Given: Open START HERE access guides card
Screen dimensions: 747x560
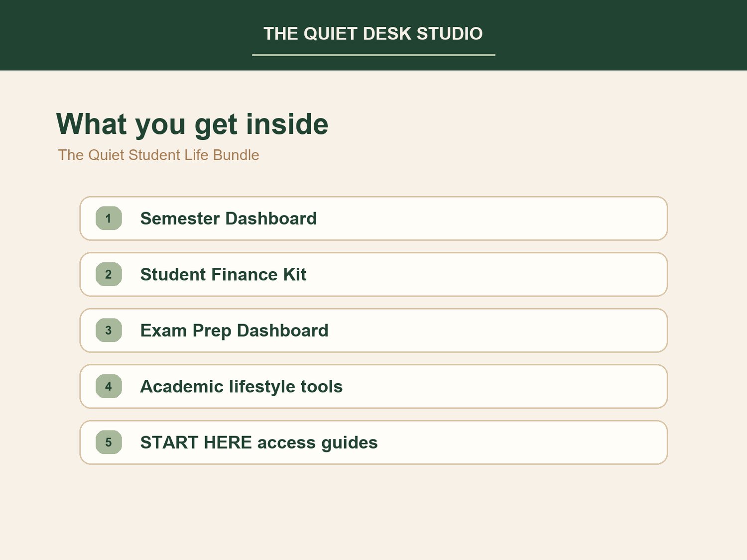Looking at the screenshot, I should pos(373,442).
